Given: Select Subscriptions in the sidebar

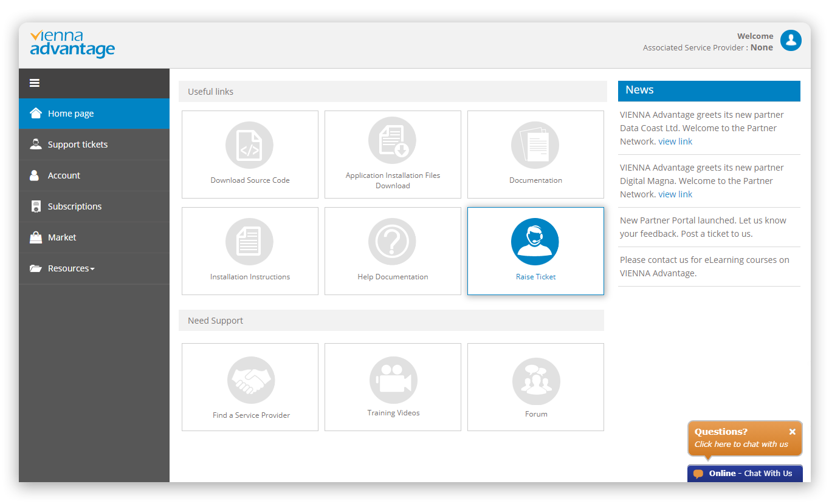Looking at the screenshot, I should 74,206.
